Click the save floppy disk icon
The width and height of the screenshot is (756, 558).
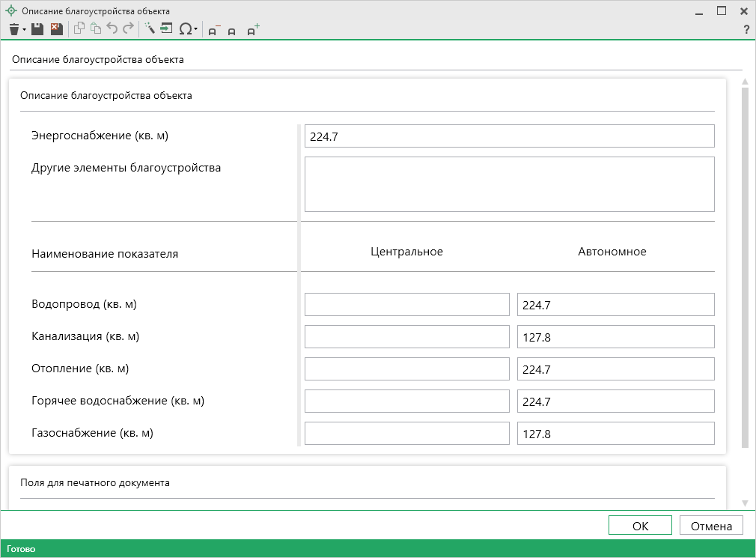37,29
